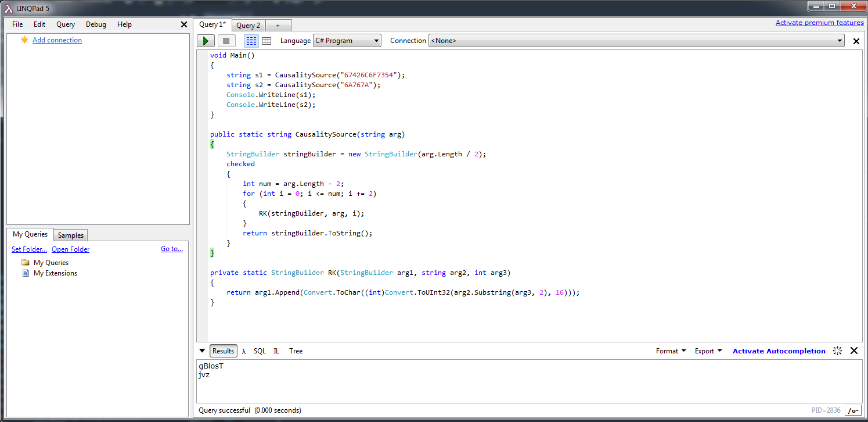868x422 pixels.
Task: Click the 'void Main()' code line
Action: click(232, 55)
